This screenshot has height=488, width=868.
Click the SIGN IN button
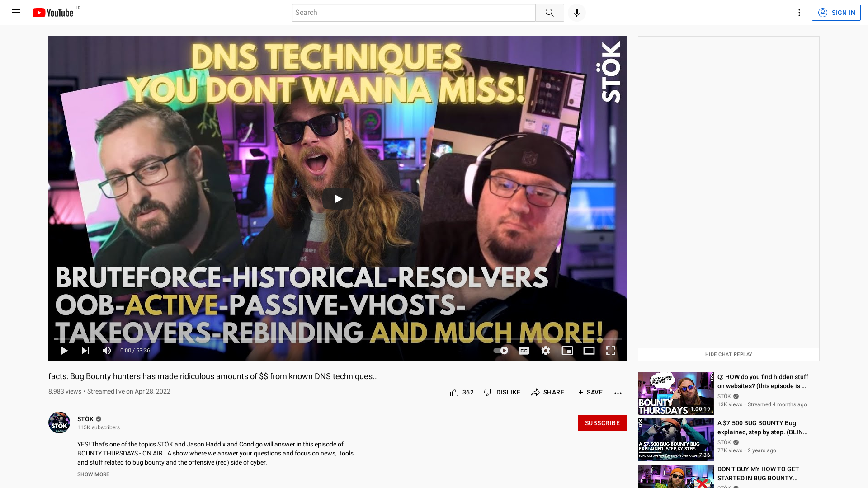(x=836, y=13)
